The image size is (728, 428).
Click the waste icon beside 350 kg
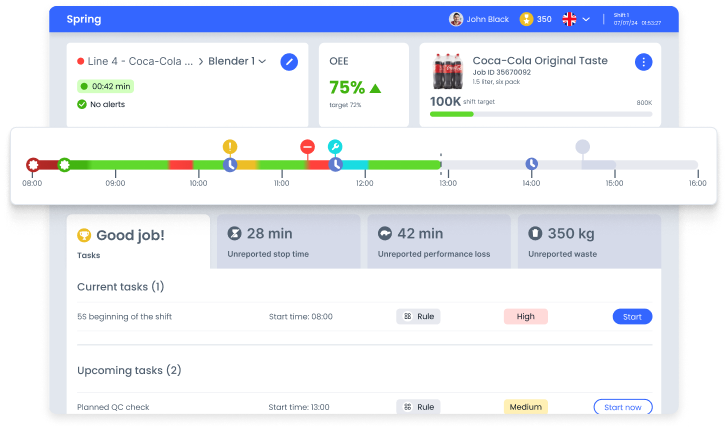click(535, 233)
